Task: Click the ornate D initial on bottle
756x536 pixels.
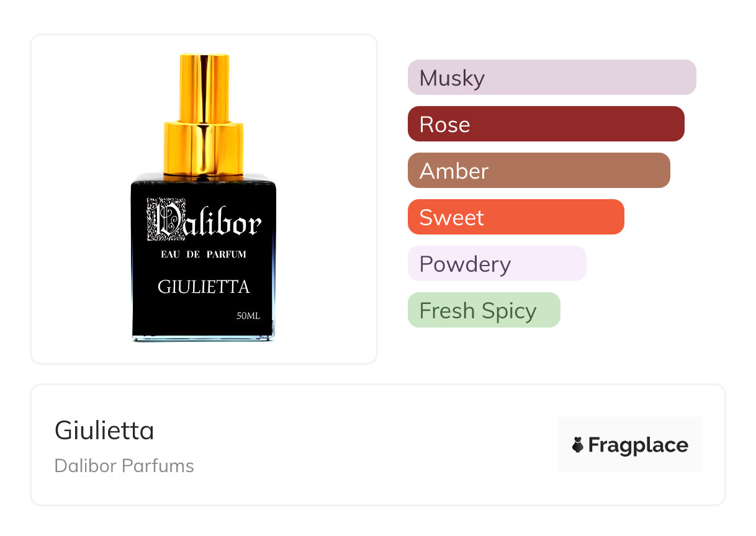Action: 161,220
